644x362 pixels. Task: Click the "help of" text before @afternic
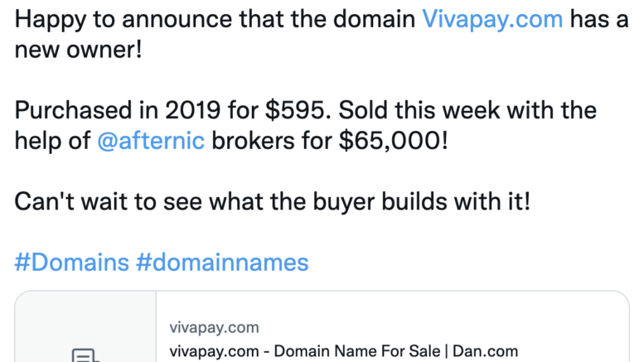52,141
